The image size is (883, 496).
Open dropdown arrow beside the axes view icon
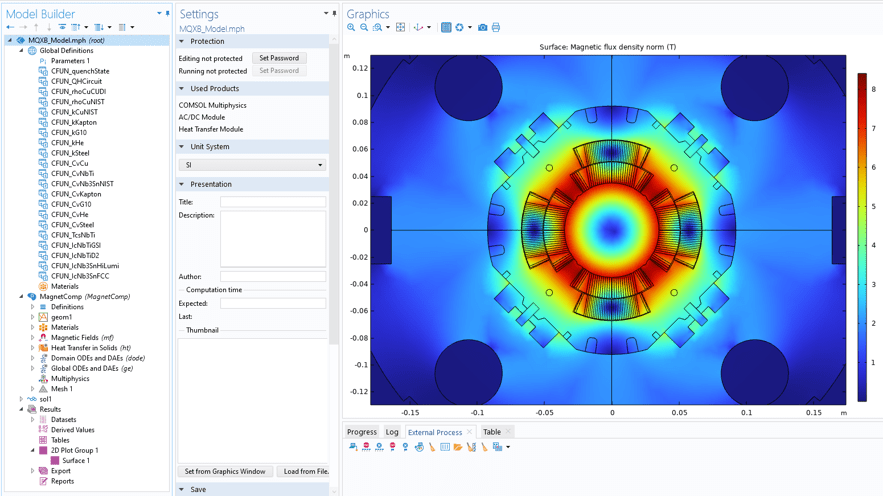pyautogui.click(x=429, y=27)
